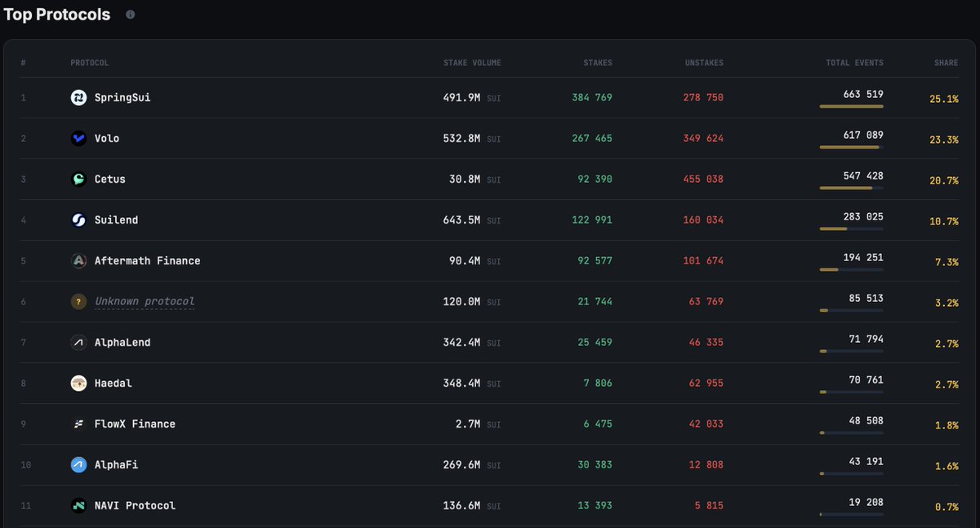Select the 7.3% share value
Viewport: 980px width, 528px height.
(x=947, y=262)
